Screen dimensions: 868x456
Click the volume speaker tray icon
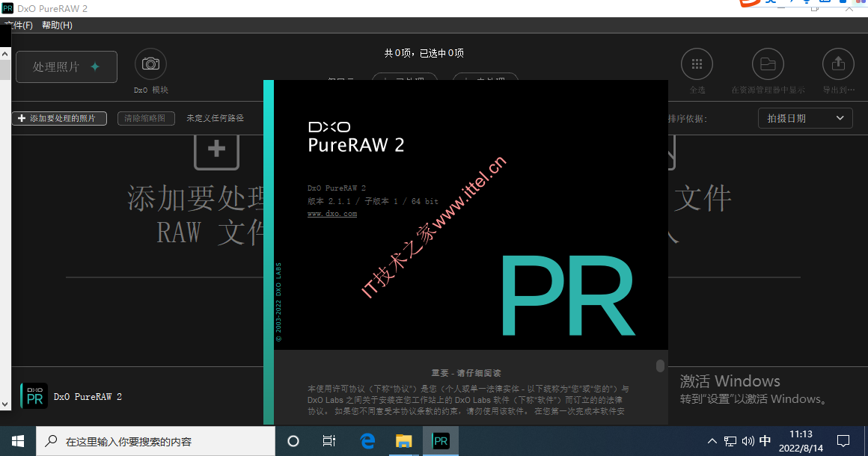point(748,441)
